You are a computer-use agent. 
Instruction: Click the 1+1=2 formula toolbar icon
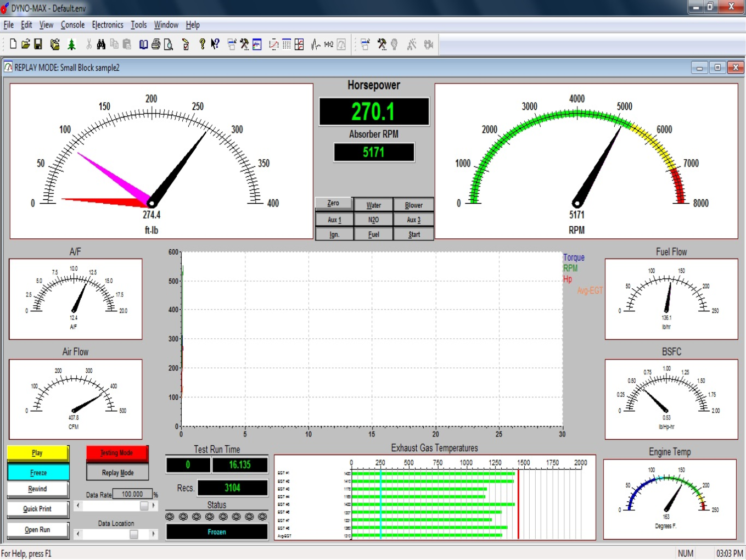click(x=329, y=44)
